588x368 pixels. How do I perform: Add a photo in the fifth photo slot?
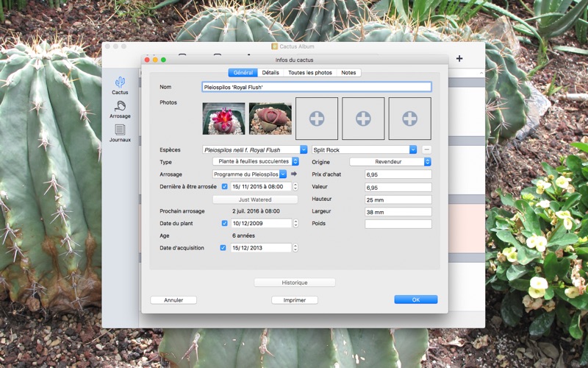410,118
